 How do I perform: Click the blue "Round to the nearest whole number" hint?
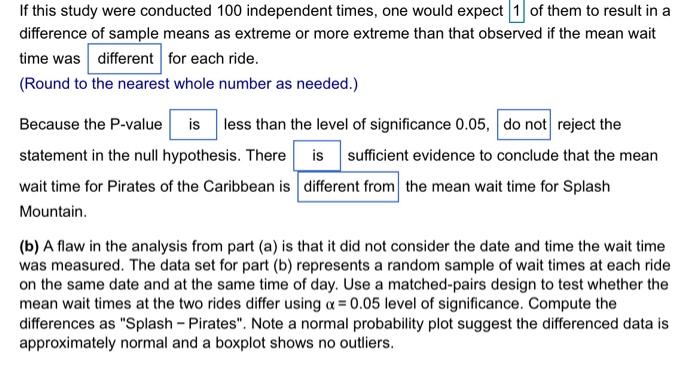tap(188, 84)
